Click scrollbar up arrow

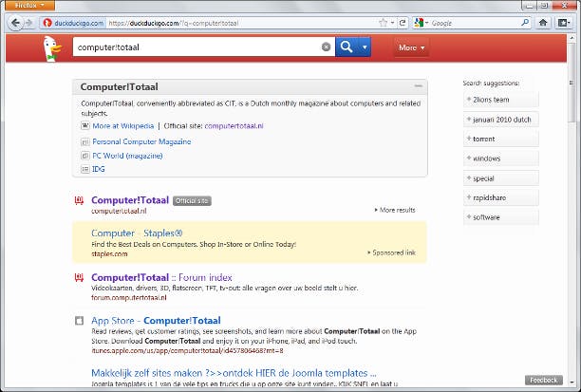coord(572,37)
